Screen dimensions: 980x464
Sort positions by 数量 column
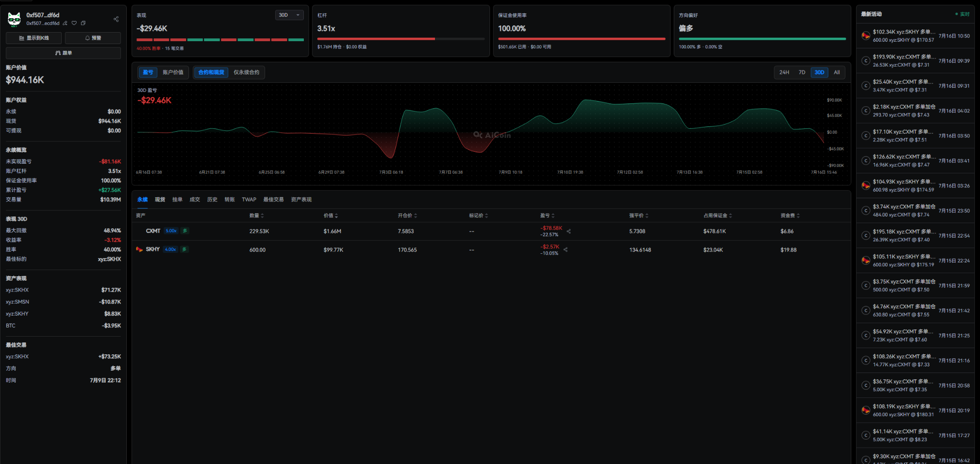(x=256, y=215)
